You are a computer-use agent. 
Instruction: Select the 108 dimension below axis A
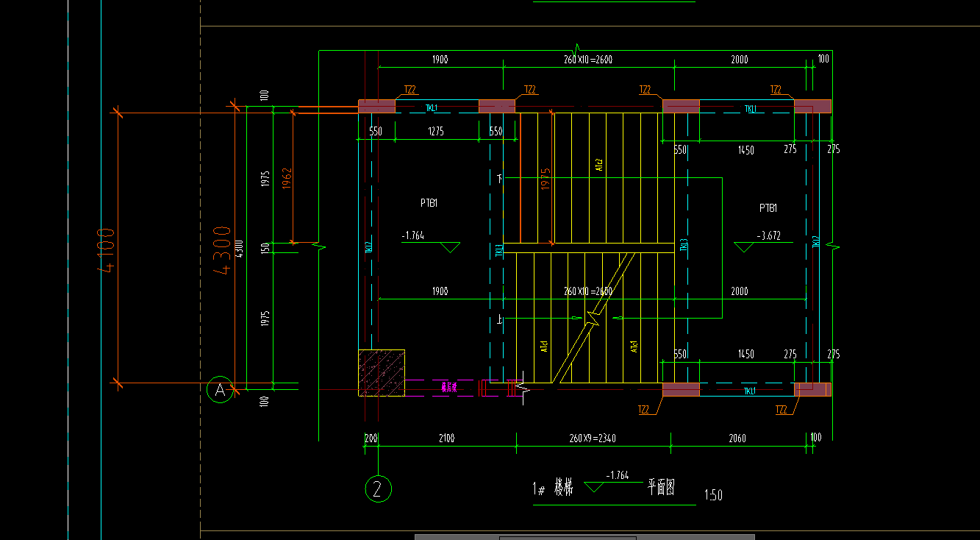(x=265, y=402)
